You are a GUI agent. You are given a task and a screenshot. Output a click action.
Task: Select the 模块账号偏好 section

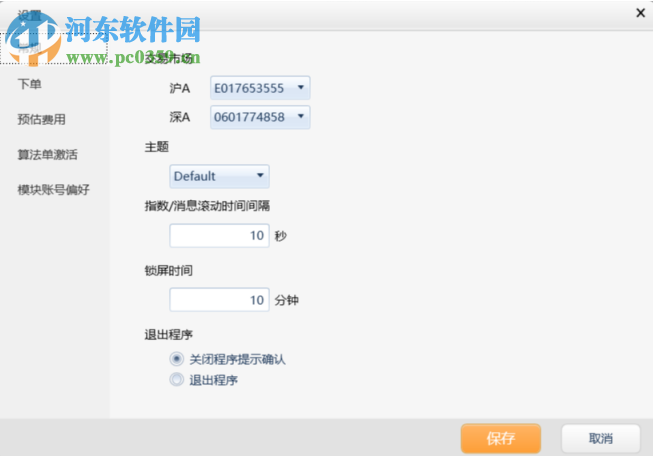[53, 189]
